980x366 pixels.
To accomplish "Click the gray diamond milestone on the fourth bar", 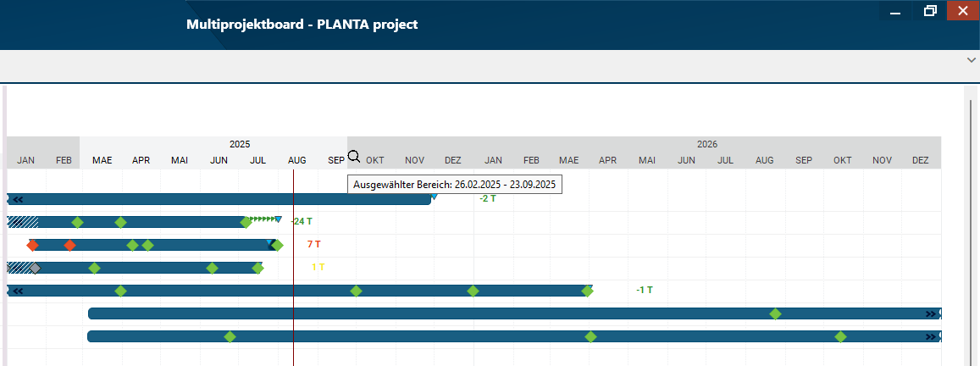I will pos(35,268).
